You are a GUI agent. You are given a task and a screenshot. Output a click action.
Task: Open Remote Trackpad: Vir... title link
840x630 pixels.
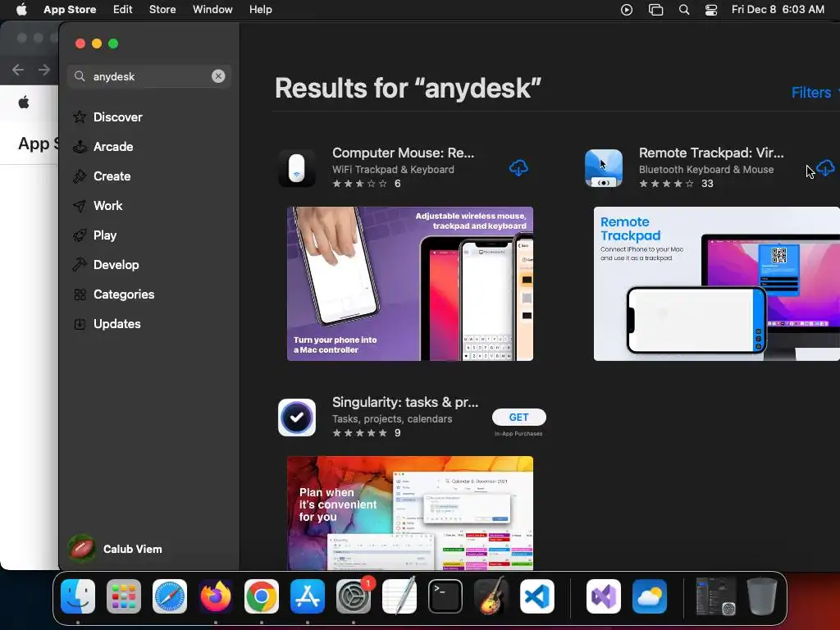pos(711,153)
